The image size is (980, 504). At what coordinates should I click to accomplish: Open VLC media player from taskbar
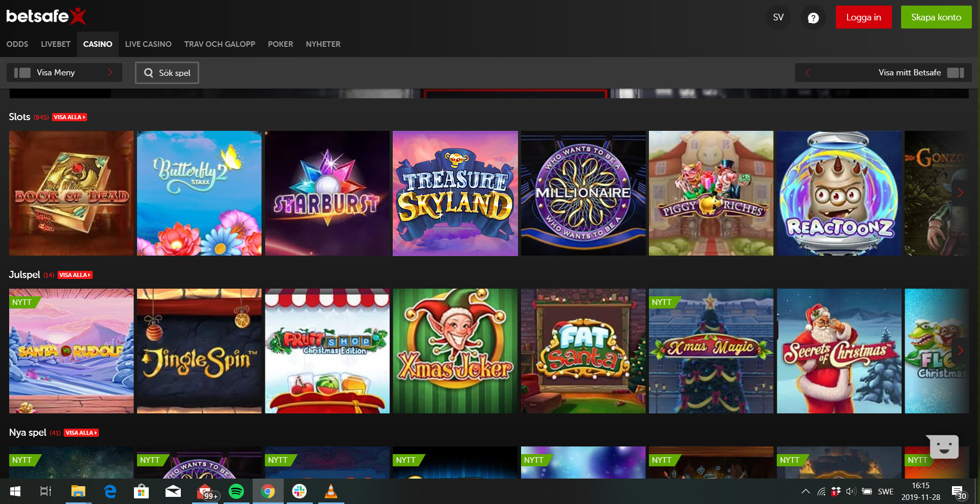331,491
